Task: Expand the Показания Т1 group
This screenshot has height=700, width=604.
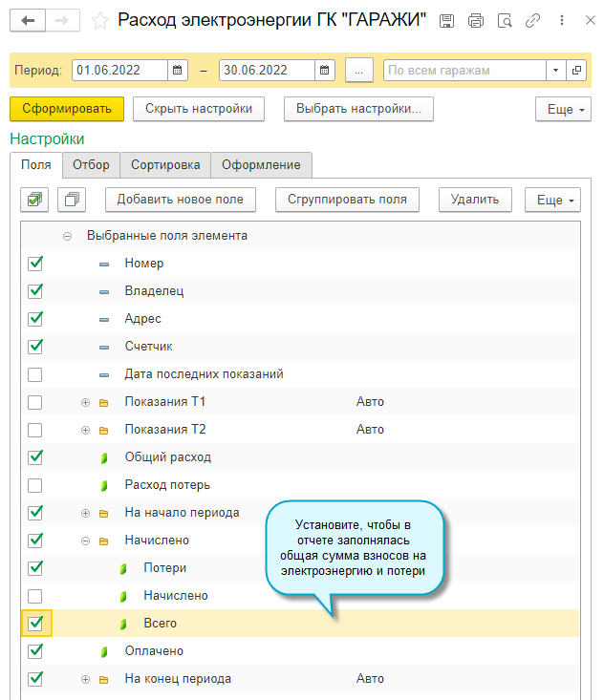Action: click(x=85, y=403)
